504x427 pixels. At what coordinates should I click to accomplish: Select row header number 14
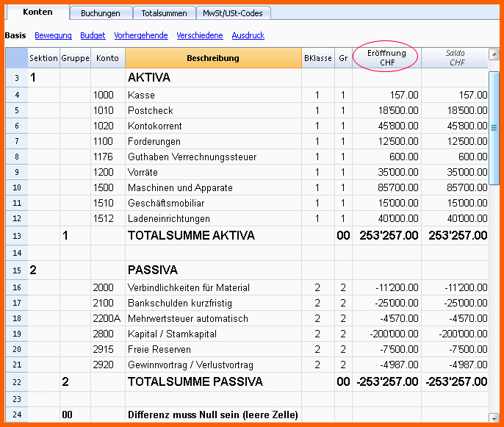click(17, 253)
